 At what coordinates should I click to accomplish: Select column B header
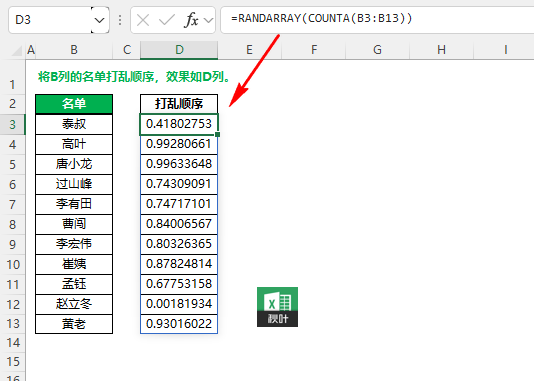74,50
